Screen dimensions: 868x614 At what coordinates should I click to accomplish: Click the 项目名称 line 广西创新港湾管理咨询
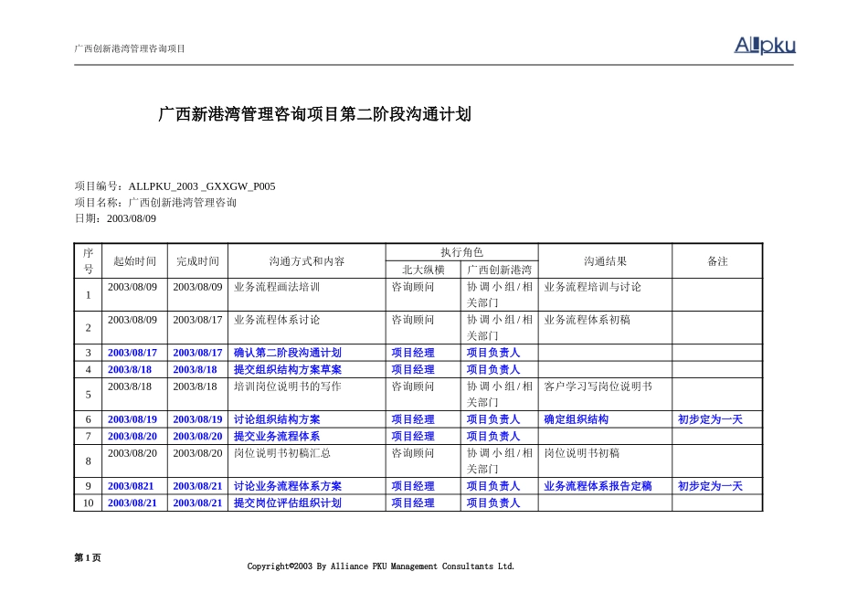tap(155, 203)
